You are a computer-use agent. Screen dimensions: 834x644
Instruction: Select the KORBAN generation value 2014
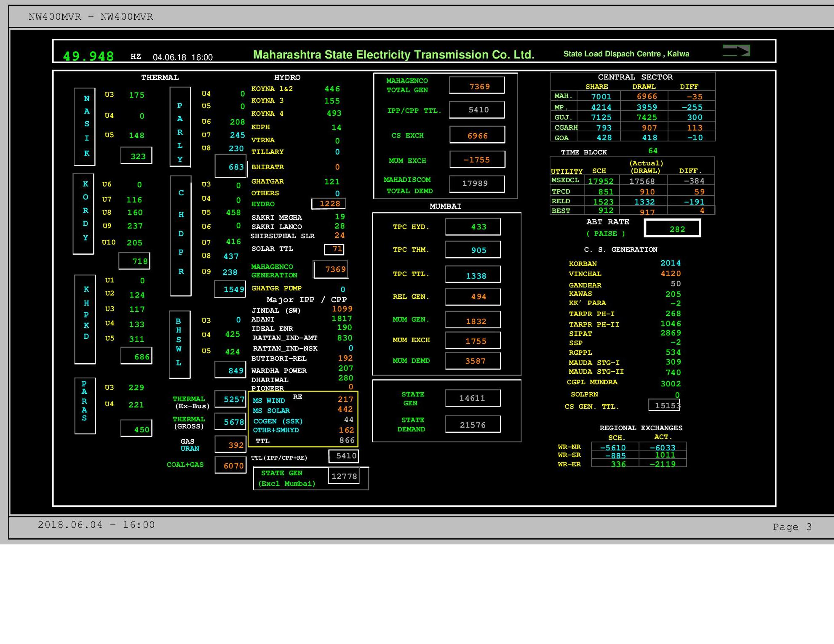click(671, 263)
